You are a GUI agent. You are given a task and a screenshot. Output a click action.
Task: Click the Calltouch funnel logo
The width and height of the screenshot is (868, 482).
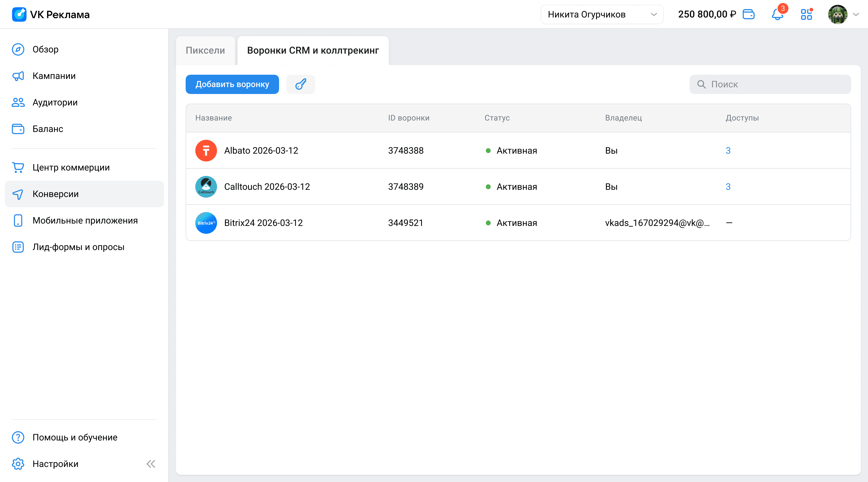[206, 187]
